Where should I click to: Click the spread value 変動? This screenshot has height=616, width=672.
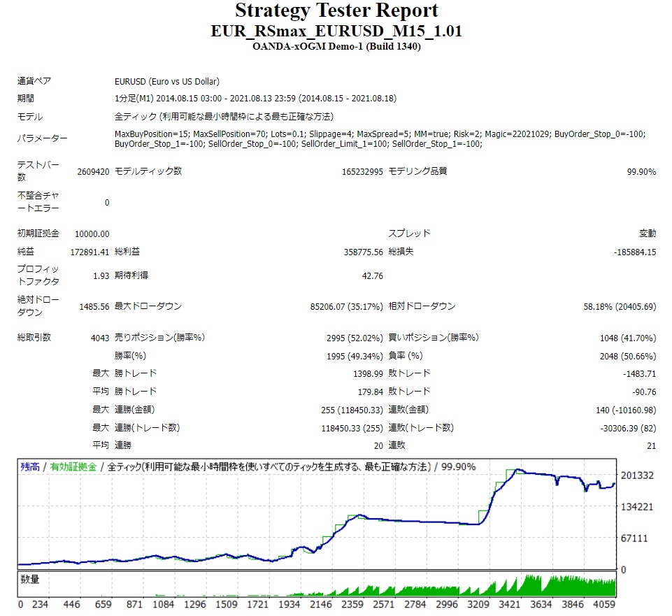648,234
